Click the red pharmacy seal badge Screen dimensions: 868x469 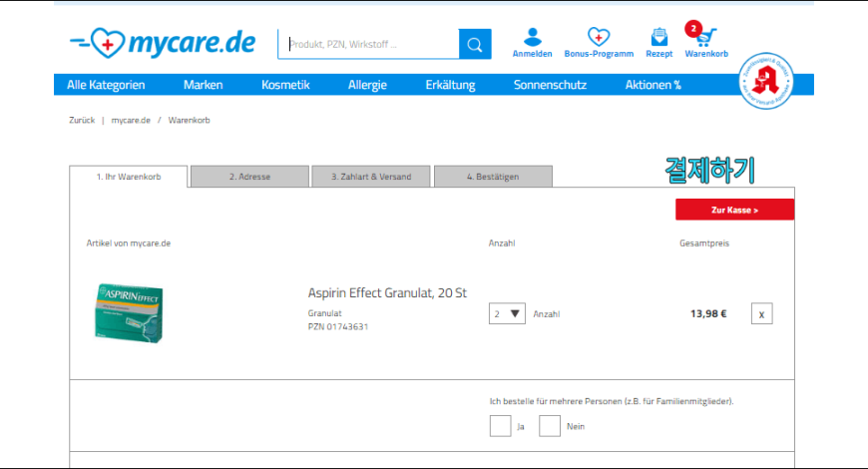(x=766, y=81)
